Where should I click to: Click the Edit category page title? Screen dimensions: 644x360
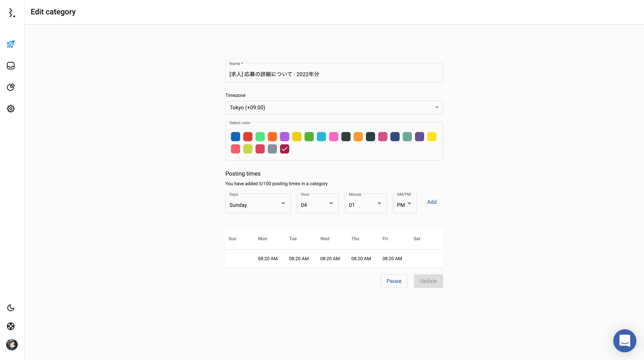[x=53, y=12]
